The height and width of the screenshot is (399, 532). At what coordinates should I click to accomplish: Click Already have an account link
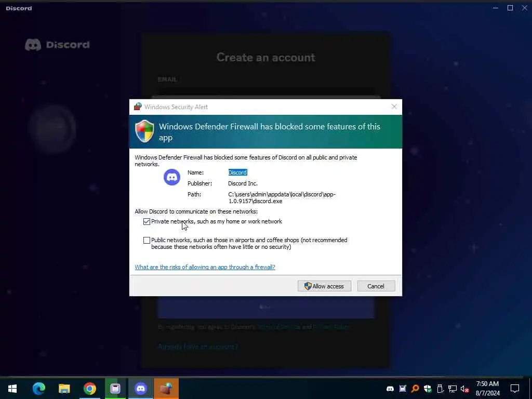(198, 347)
